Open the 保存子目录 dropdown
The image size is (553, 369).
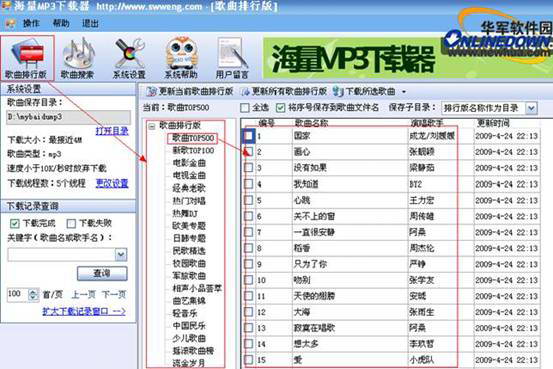(531, 108)
